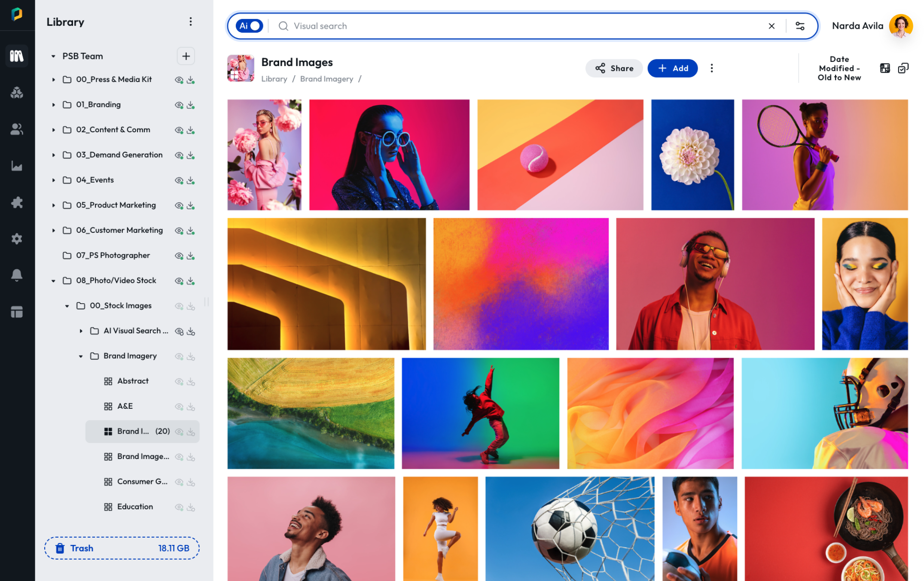
Task: Open the Analytics panel from the sidebar
Action: tap(17, 166)
